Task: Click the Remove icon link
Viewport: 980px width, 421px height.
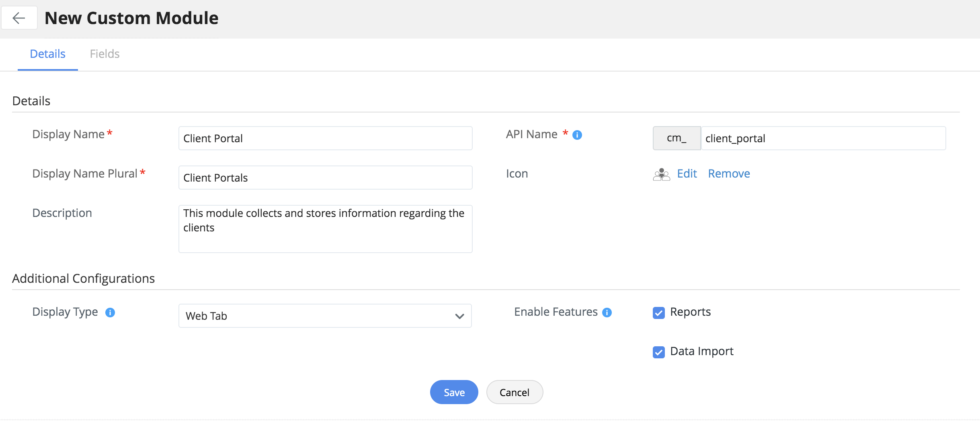Action: tap(728, 174)
